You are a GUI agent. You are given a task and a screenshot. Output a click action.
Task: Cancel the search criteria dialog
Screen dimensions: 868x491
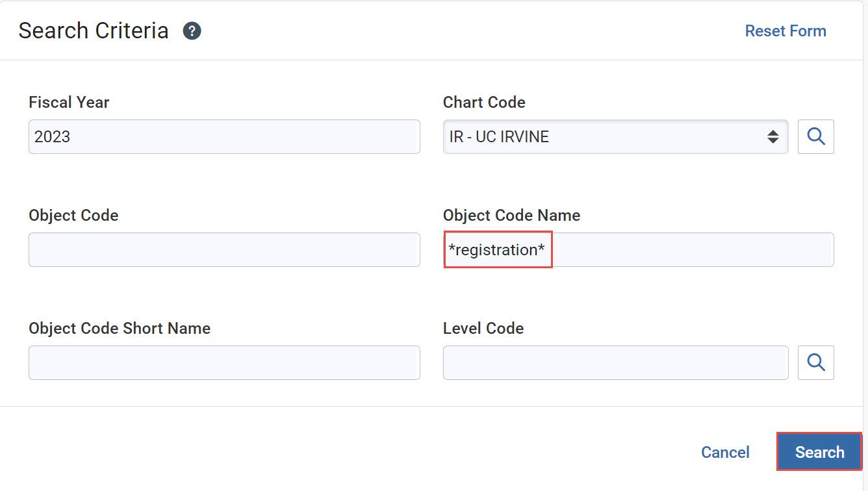pos(725,452)
